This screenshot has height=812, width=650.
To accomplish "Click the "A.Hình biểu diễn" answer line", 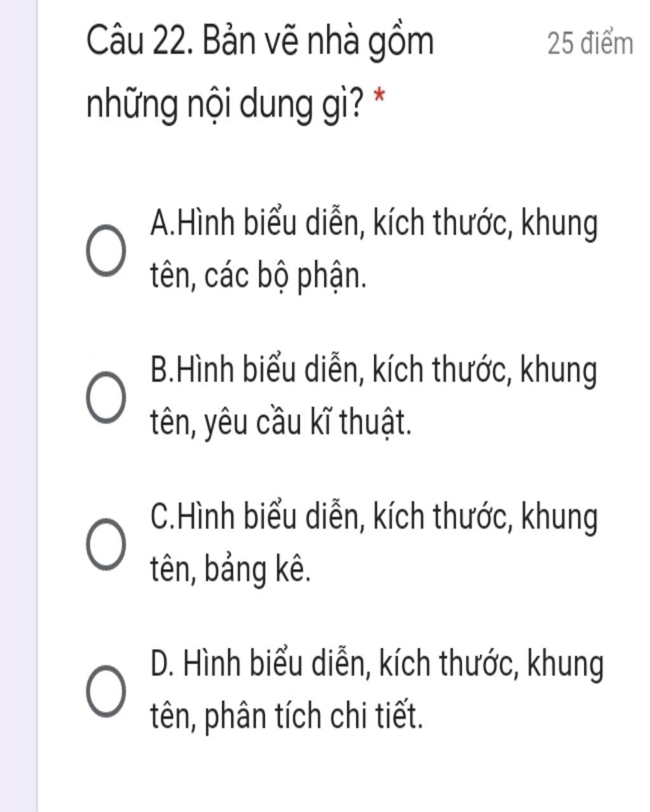I will 375,225.
